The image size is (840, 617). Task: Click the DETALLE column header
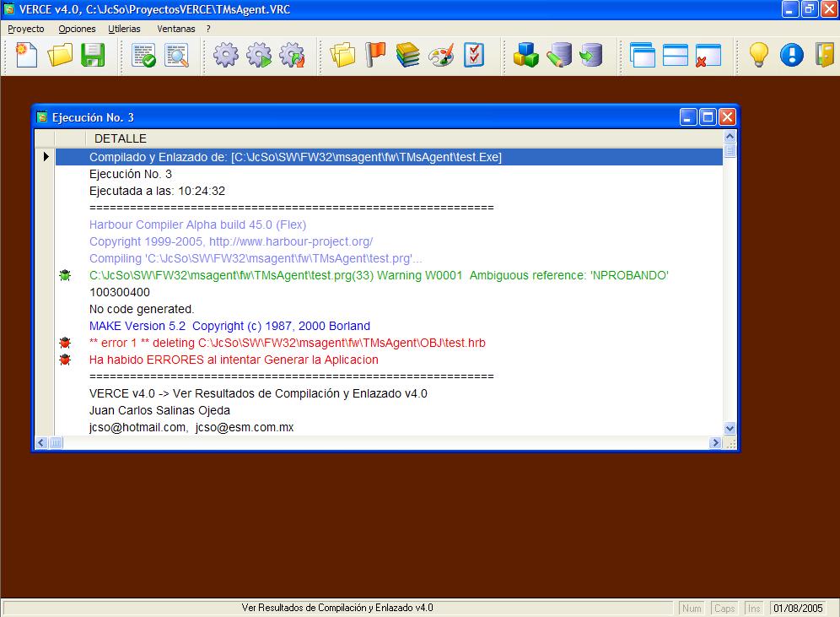click(x=121, y=138)
